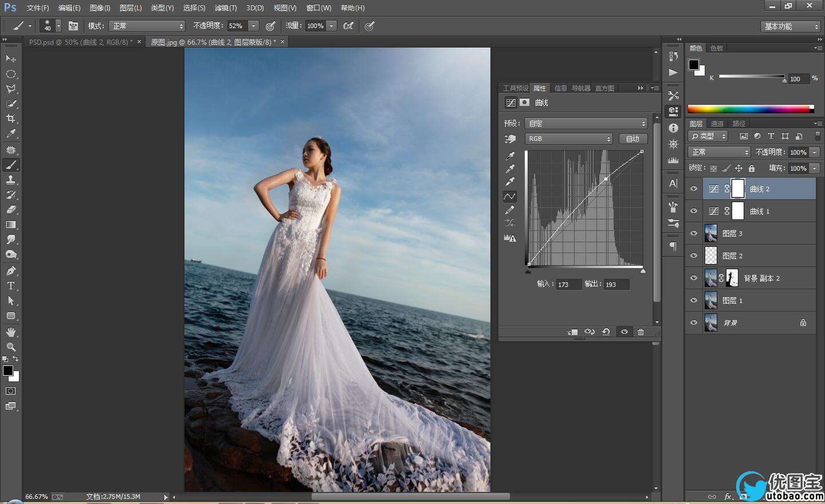Switch to the 色板 swatches tab
The width and height of the screenshot is (825, 504).
(717, 48)
